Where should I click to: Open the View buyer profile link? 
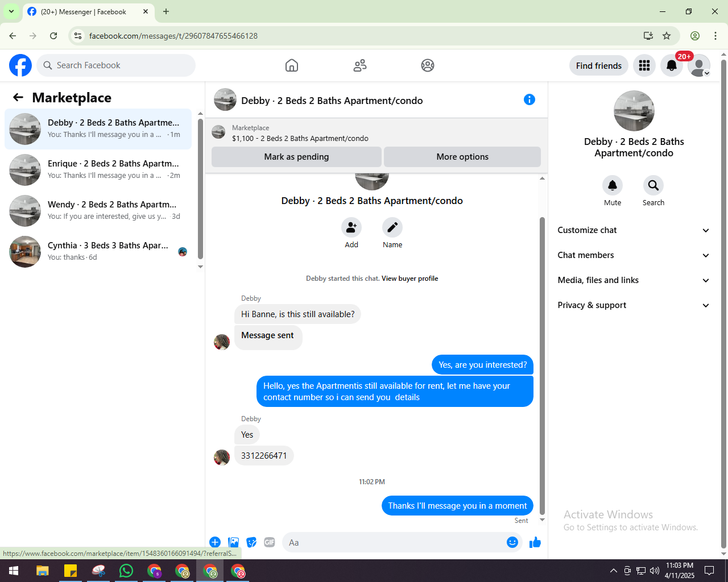[x=409, y=278]
